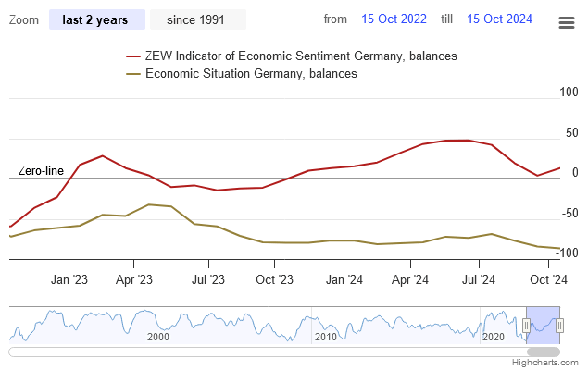Click the olive Economic Situation legend line symbol
The width and height of the screenshot is (588, 370).
click(133, 73)
